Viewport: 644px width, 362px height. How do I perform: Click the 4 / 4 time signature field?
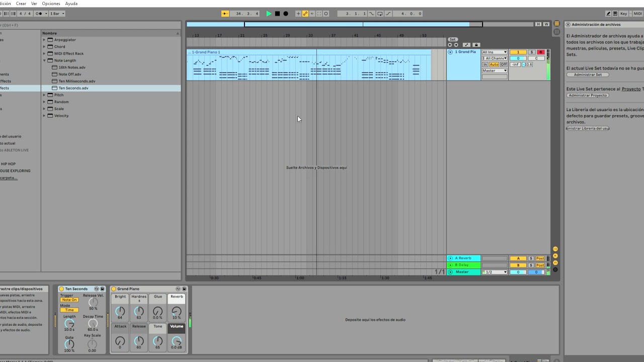[25, 14]
